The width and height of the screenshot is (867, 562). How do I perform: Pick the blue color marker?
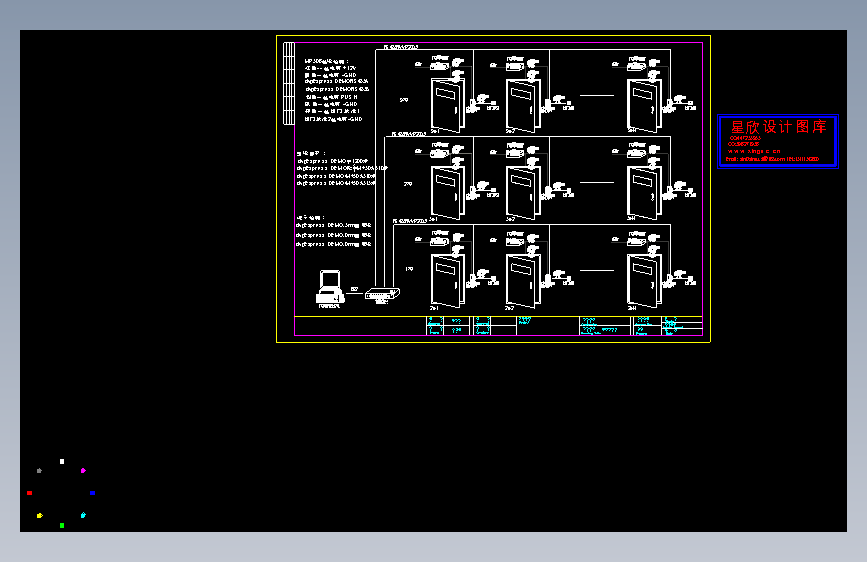pyautogui.click(x=92, y=493)
